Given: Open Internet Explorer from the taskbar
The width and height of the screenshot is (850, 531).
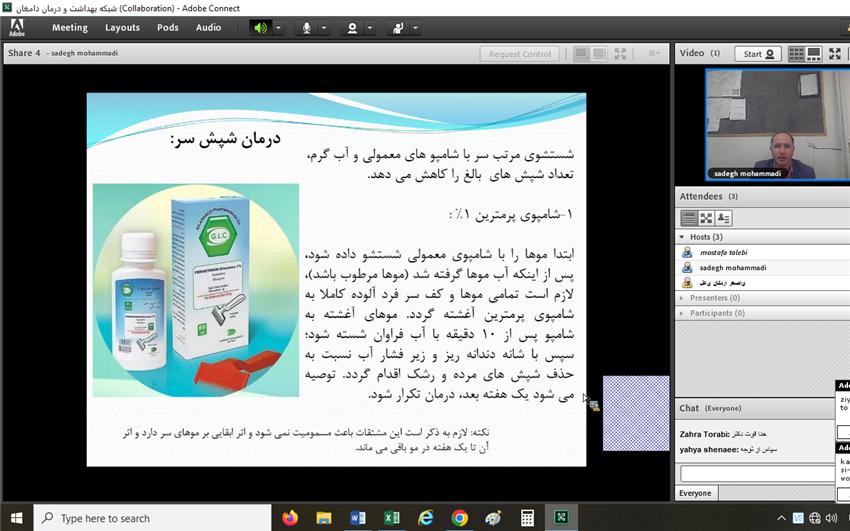Looking at the screenshot, I should (x=426, y=518).
